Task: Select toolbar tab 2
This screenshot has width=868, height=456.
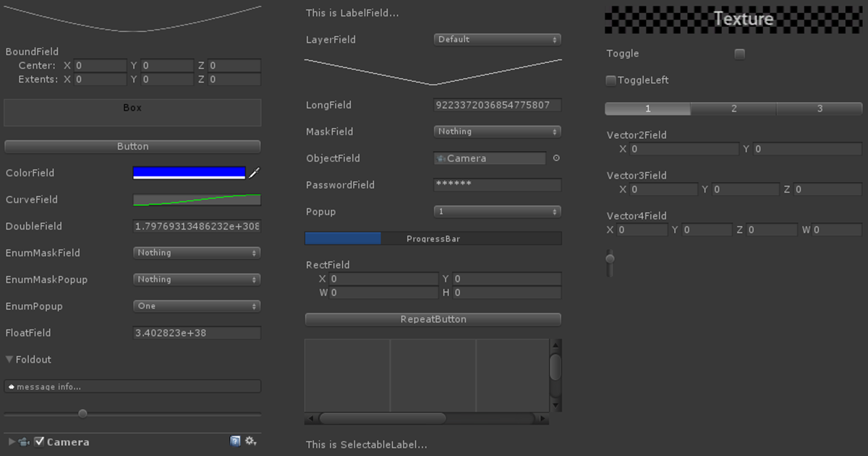Action: [x=733, y=109]
